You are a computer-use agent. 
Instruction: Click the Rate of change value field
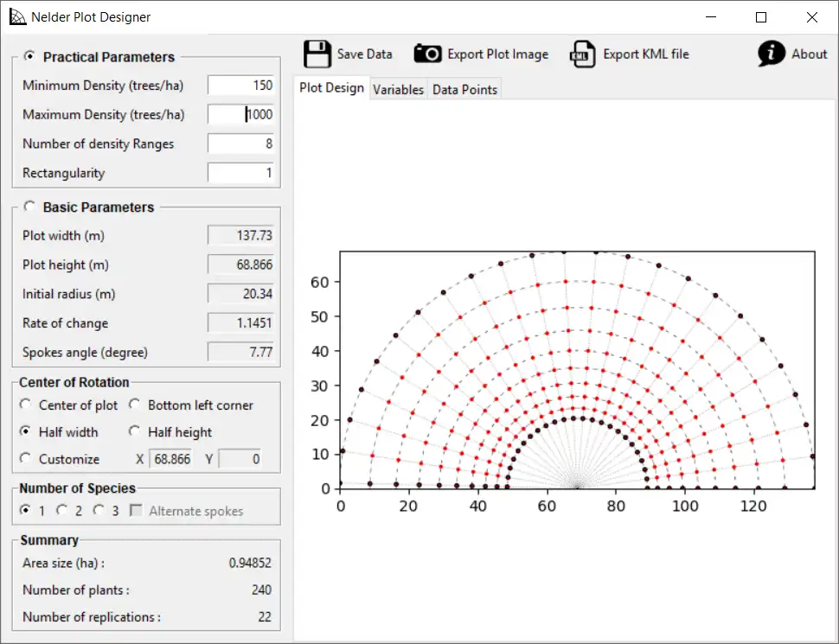pyautogui.click(x=240, y=323)
